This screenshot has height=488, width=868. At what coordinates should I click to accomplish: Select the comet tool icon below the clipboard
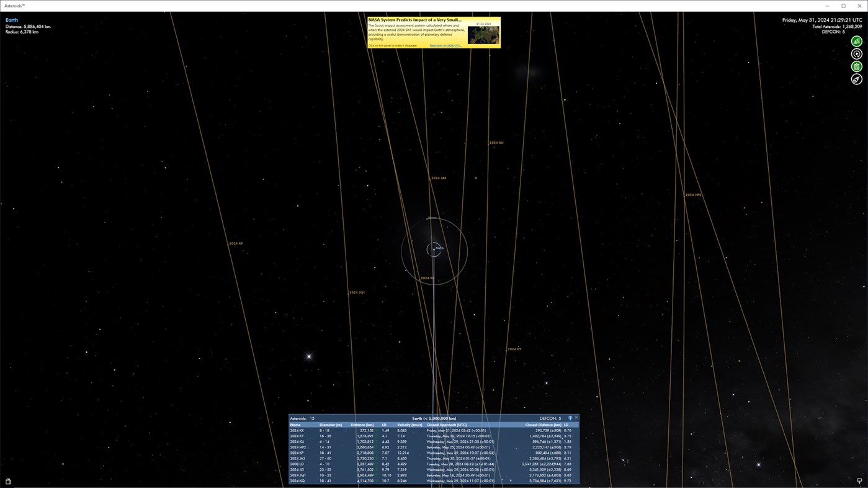[856, 78]
